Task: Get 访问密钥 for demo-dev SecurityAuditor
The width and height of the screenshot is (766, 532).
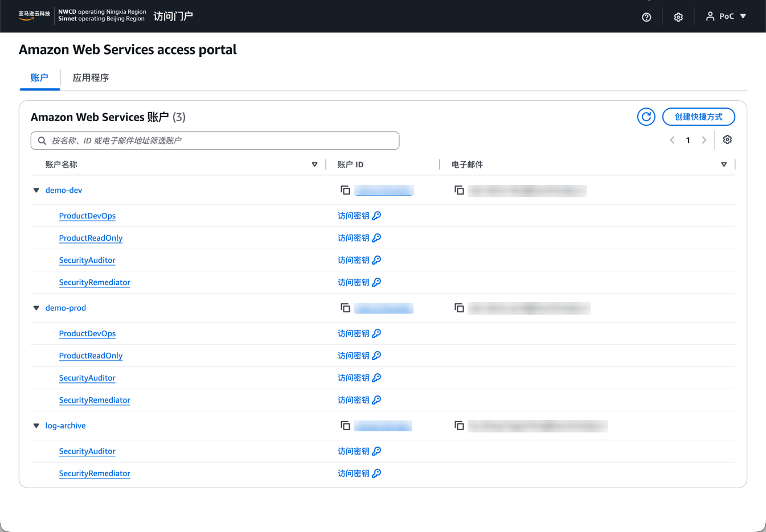Action: [359, 260]
